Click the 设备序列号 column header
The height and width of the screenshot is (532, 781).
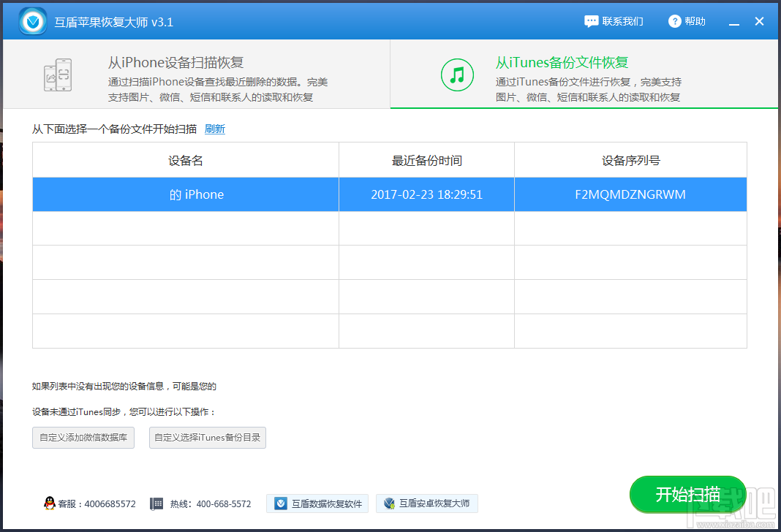point(630,159)
